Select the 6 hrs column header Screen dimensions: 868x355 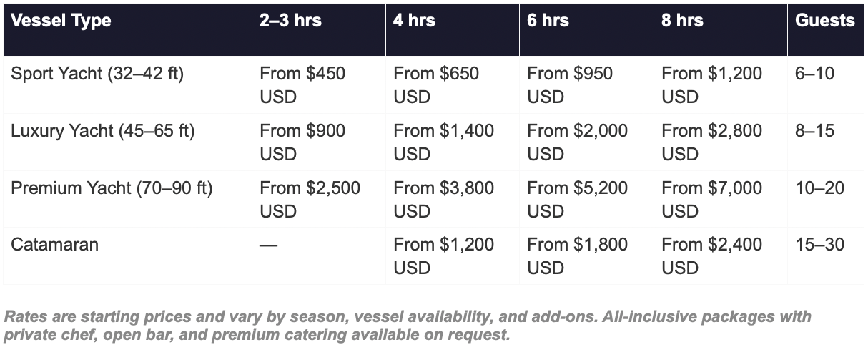(549, 20)
